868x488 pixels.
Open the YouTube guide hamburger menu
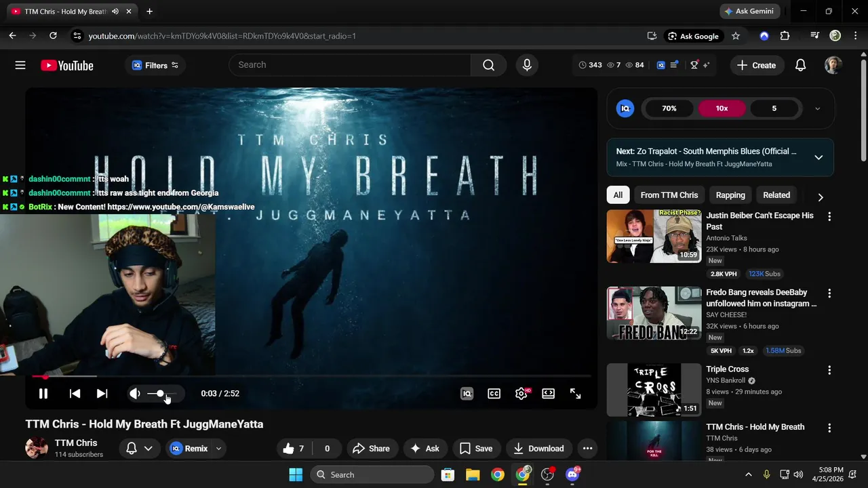click(x=20, y=65)
